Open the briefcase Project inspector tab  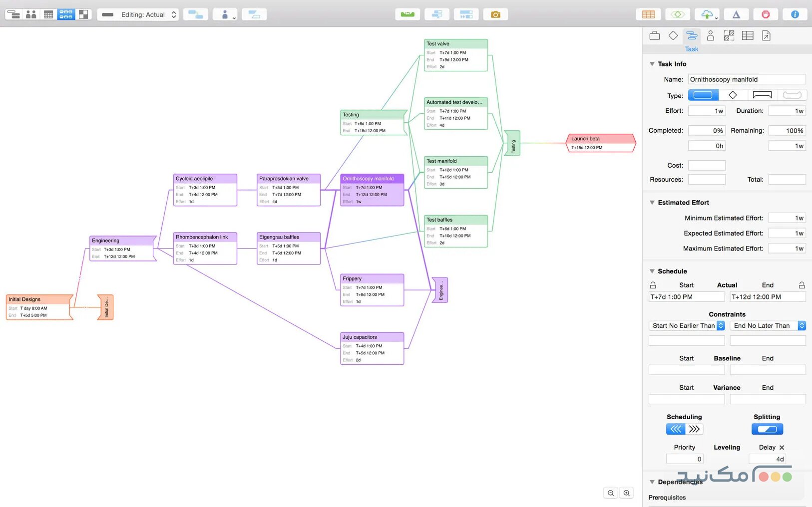pyautogui.click(x=654, y=36)
